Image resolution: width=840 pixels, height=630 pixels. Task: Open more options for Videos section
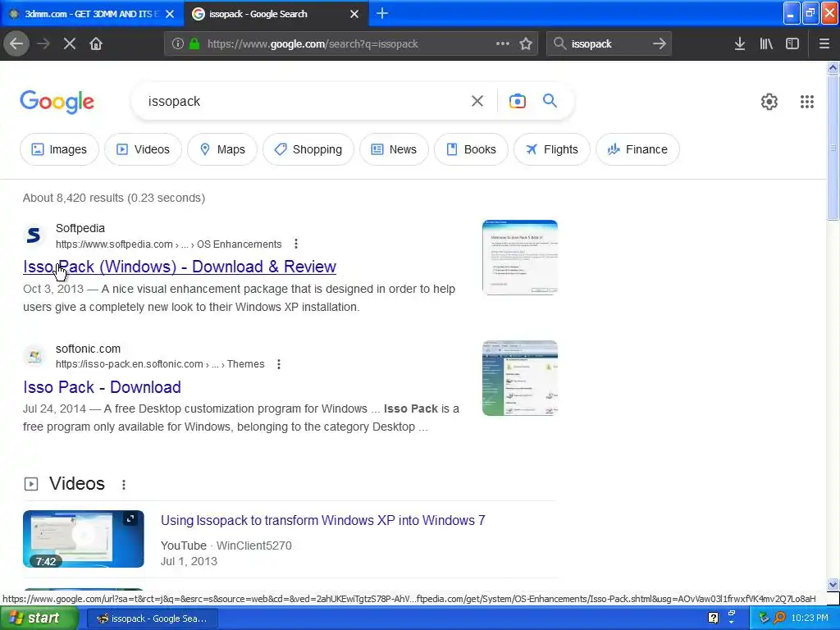click(124, 485)
